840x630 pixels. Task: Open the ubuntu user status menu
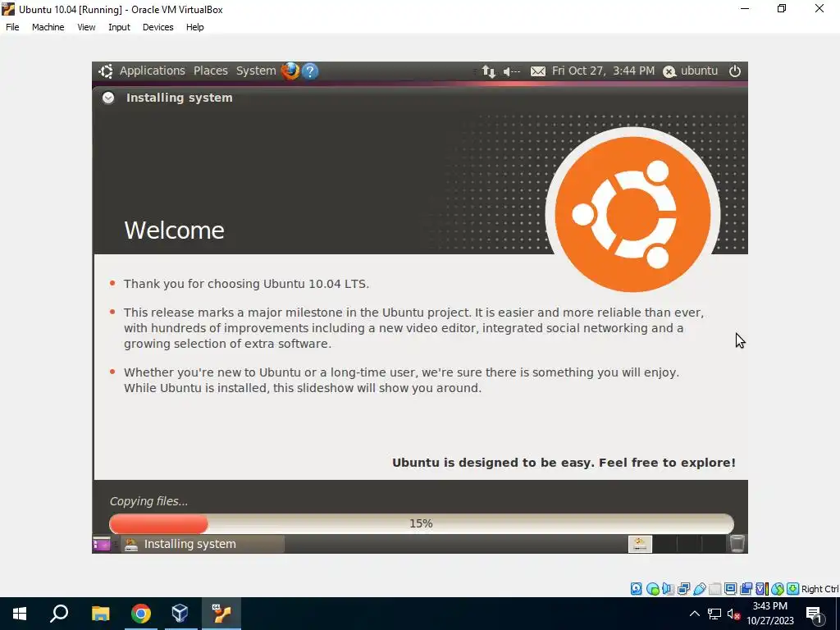pos(690,71)
